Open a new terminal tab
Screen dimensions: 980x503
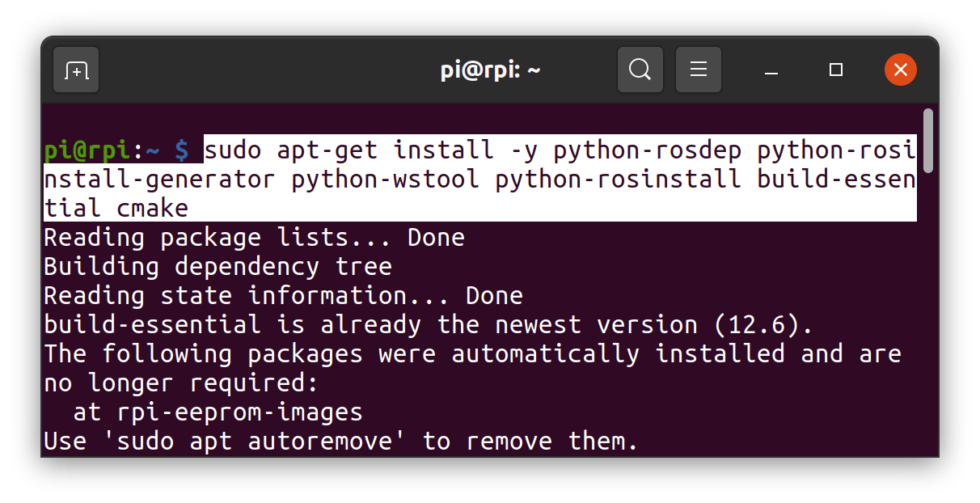76,70
